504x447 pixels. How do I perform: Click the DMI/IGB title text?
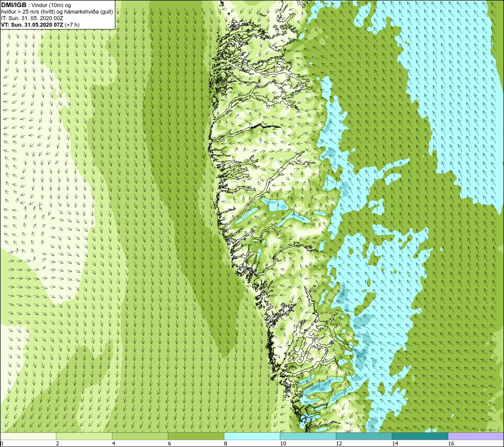point(14,5)
